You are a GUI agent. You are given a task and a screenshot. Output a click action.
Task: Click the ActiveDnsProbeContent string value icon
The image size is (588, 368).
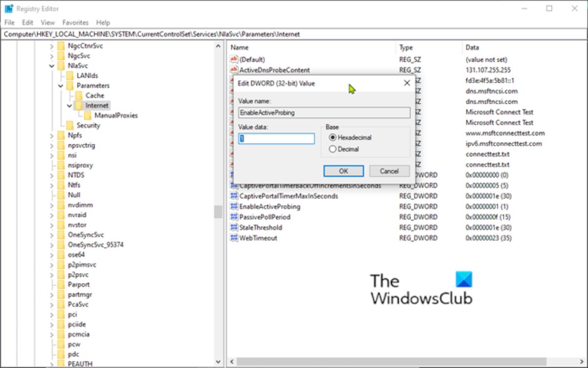[x=234, y=70]
